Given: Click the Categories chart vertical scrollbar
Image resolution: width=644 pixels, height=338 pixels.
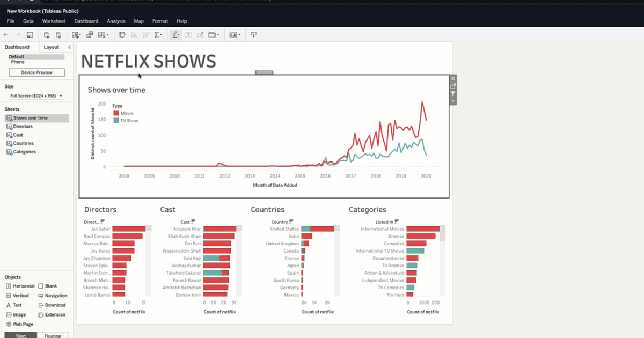Looking at the screenshot, I should 442,261.
